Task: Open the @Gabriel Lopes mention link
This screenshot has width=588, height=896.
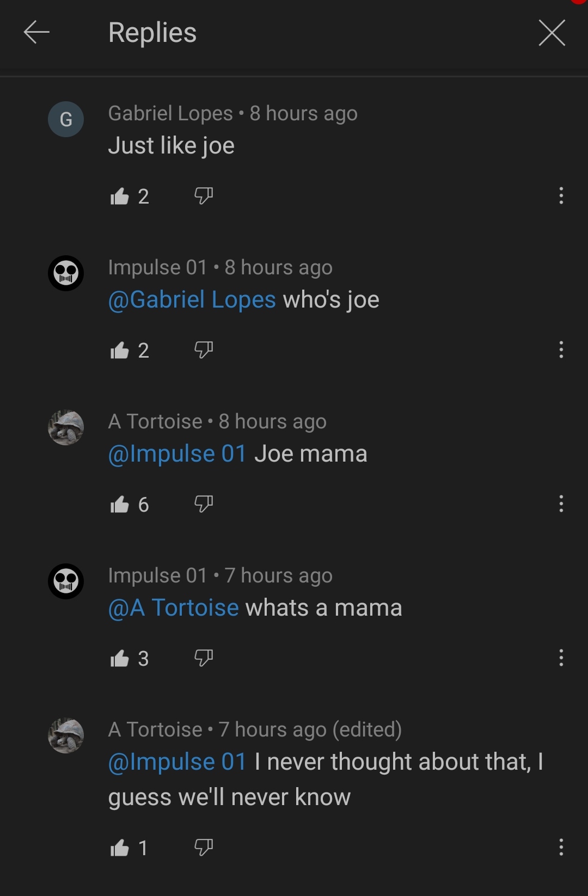Action: pos(192,299)
